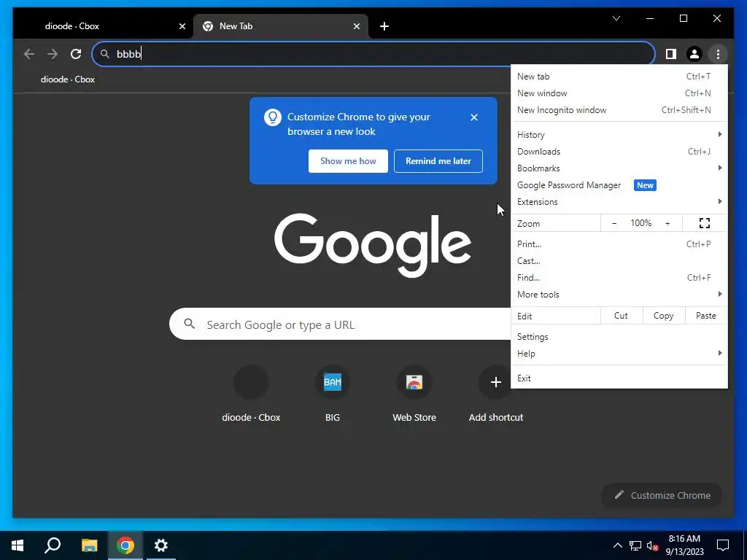Click Chrome icon in taskbar
This screenshot has height=560, width=747.
(x=125, y=545)
